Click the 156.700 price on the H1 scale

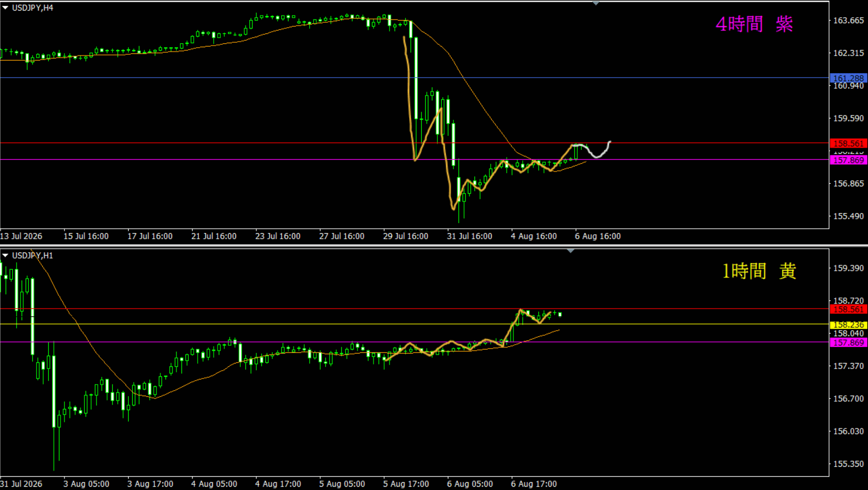pos(849,398)
